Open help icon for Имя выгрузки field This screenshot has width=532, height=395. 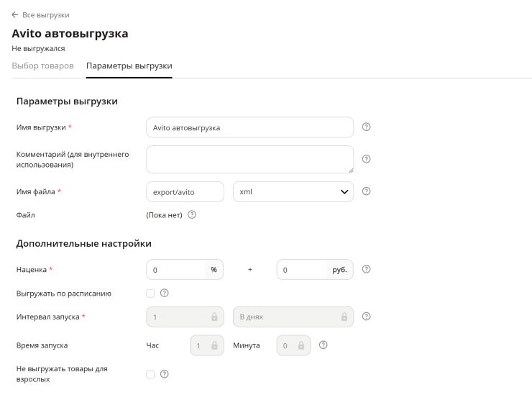[366, 127]
